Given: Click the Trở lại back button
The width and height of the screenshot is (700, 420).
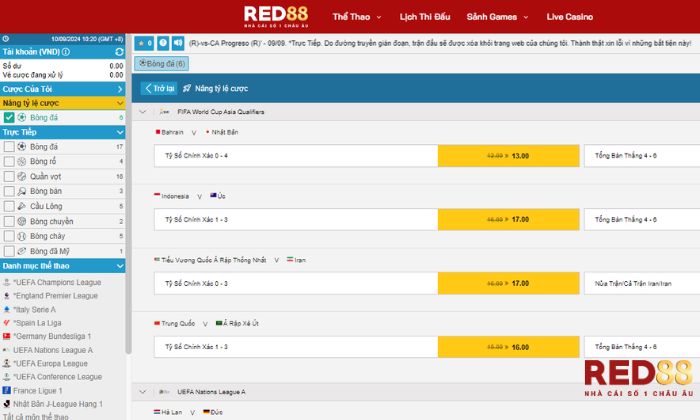Looking at the screenshot, I should 159,88.
